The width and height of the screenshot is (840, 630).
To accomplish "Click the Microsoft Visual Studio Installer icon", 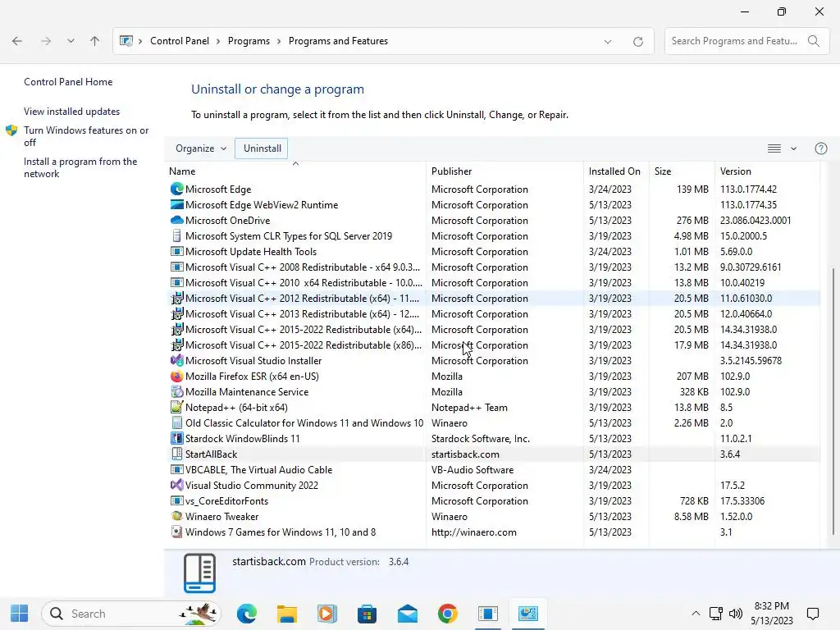I will pos(177,361).
